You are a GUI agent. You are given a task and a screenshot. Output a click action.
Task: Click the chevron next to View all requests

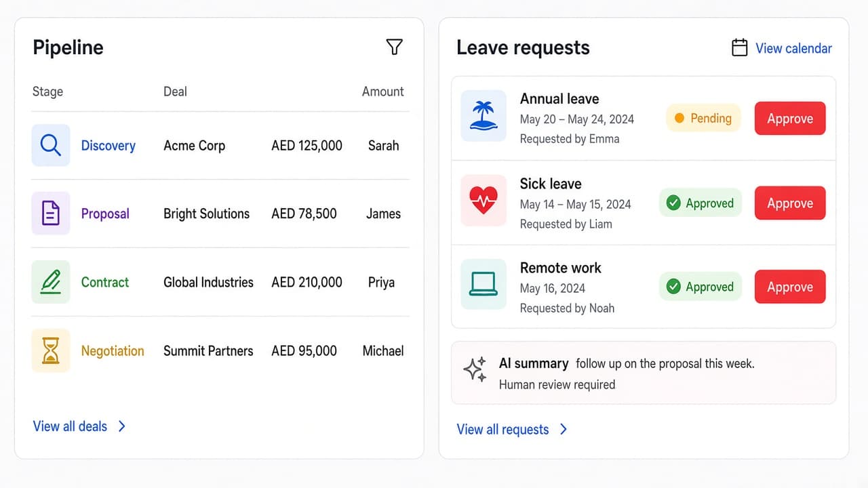pyautogui.click(x=564, y=429)
